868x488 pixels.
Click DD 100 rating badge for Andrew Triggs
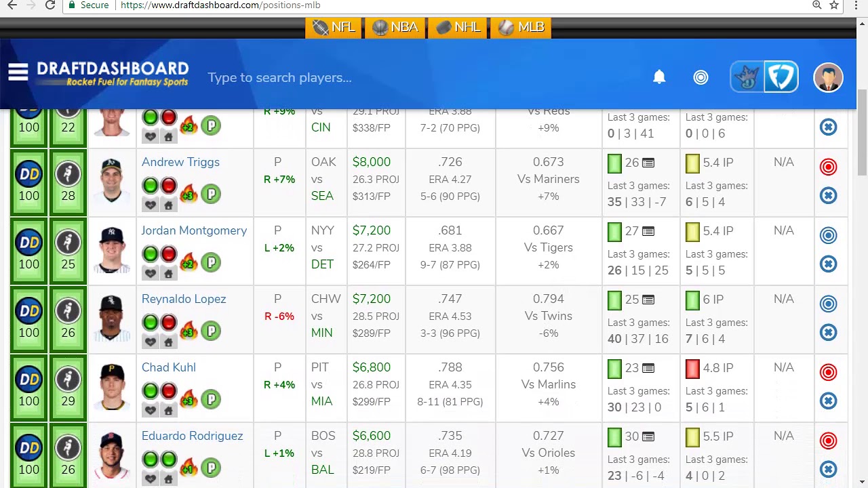[x=28, y=183]
